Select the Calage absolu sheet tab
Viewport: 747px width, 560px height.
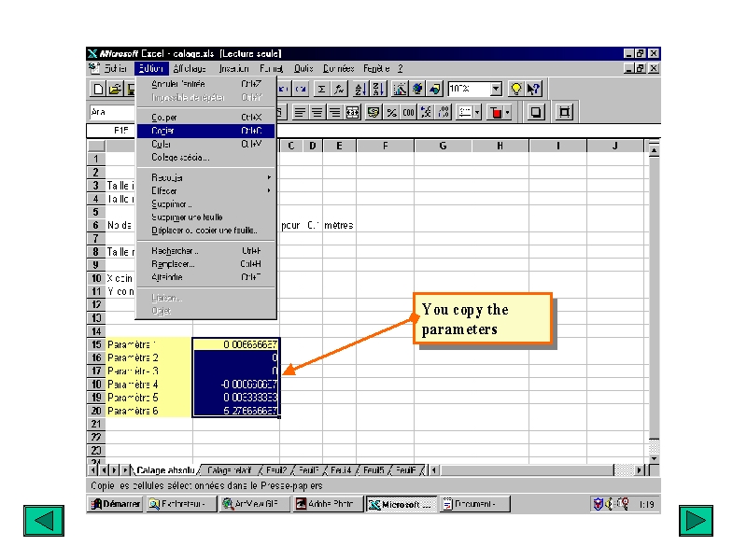tap(165, 470)
